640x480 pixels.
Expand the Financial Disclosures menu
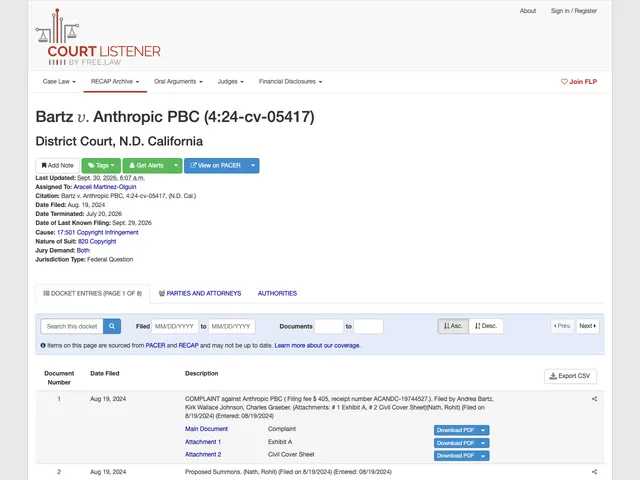291,82
